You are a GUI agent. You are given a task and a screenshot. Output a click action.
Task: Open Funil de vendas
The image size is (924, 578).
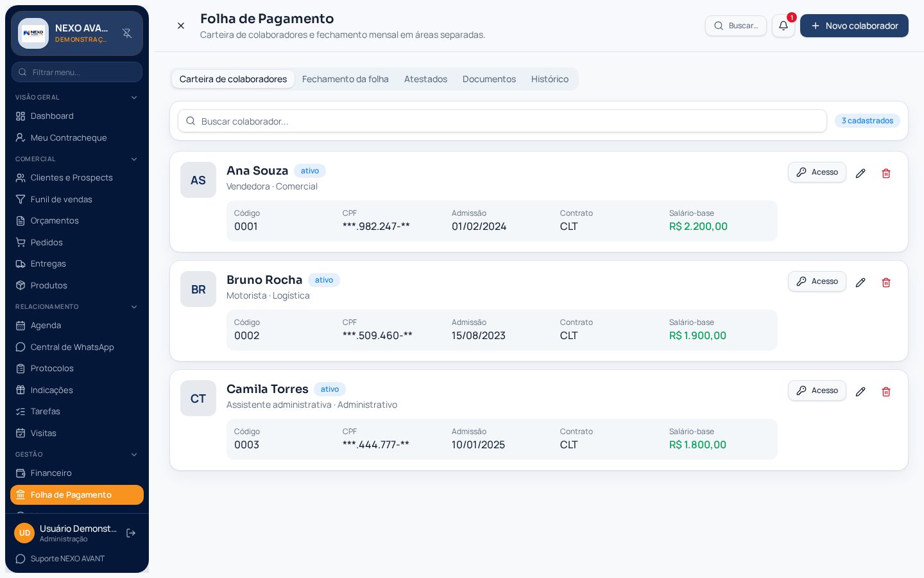(77, 199)
